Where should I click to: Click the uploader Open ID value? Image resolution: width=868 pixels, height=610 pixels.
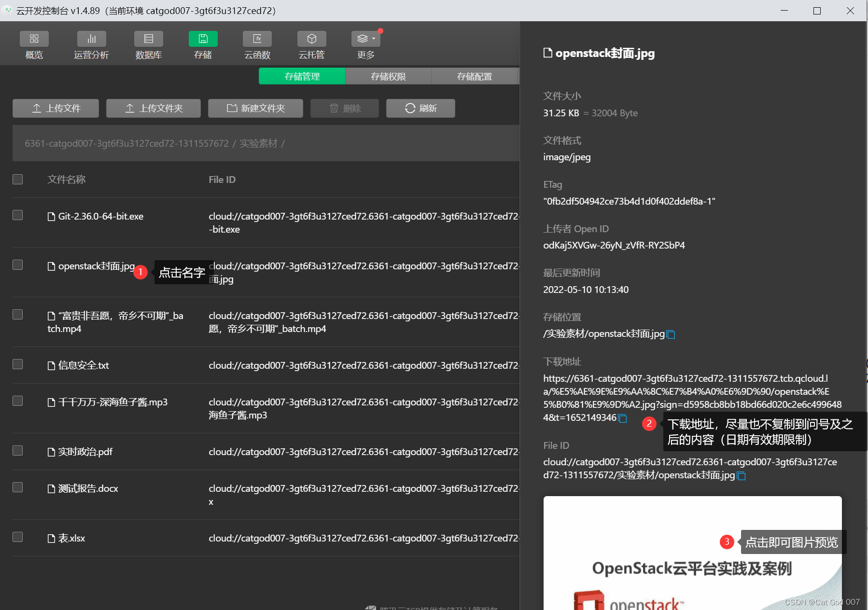614,245
